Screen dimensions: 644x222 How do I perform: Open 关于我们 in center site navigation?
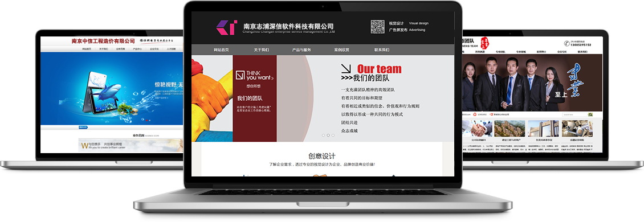(x=261, y=50)
